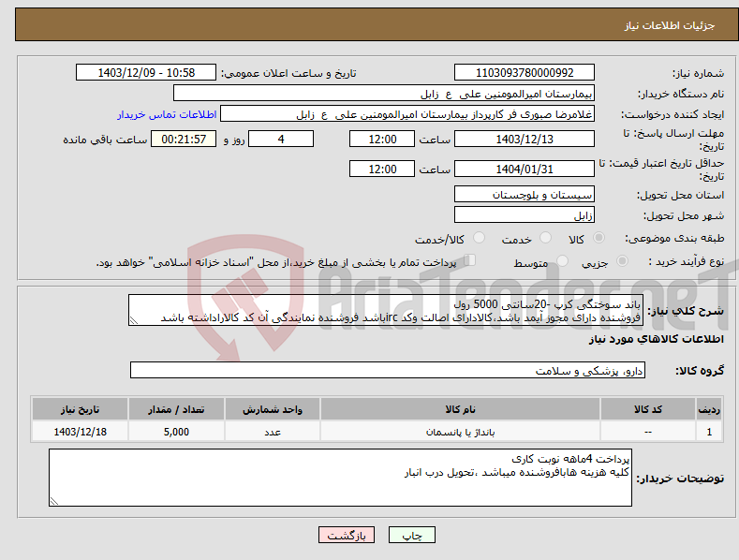Click the شماره نیاز field 1103093780000992

point(525,73)
